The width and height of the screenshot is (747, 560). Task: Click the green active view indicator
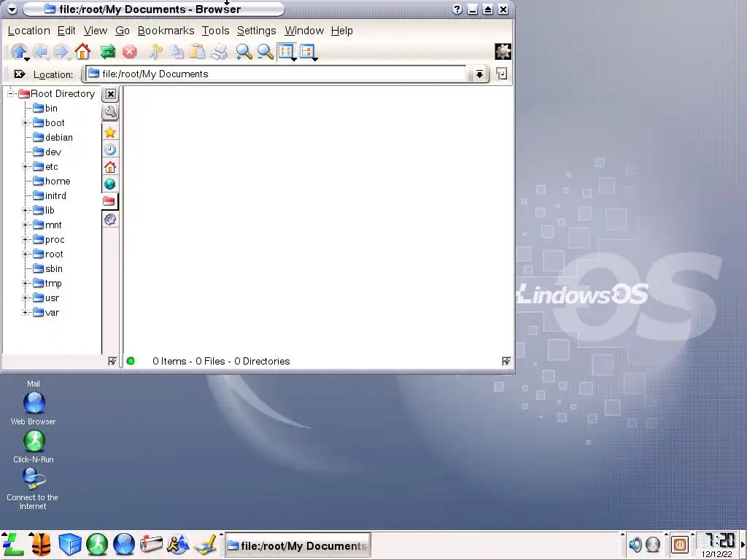tap(131, 361)
